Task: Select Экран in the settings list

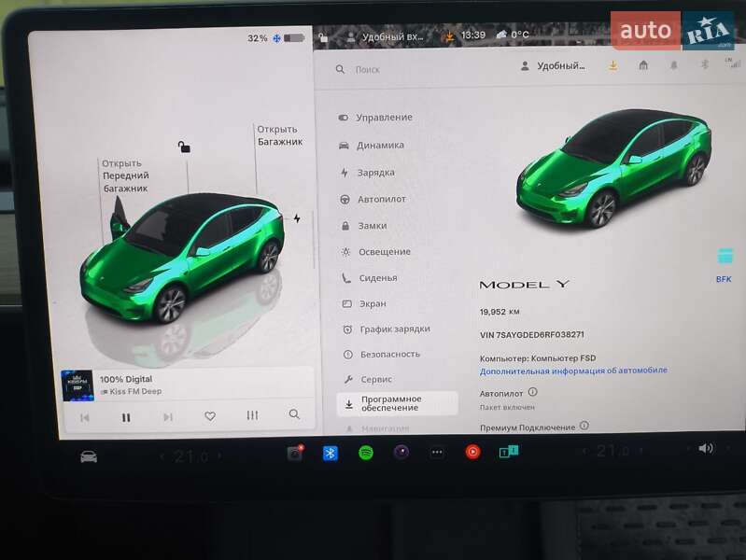Action: [x=365, y=303]
